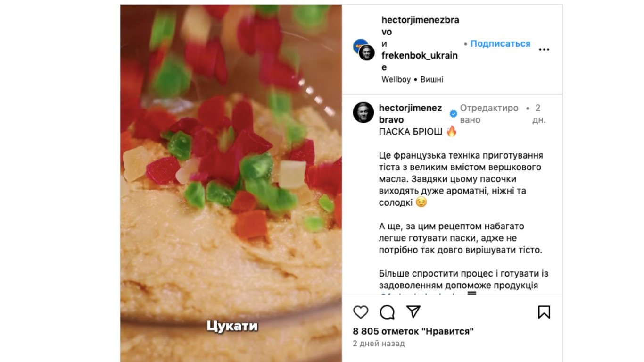Share the post using the paper plane icon

413,312
